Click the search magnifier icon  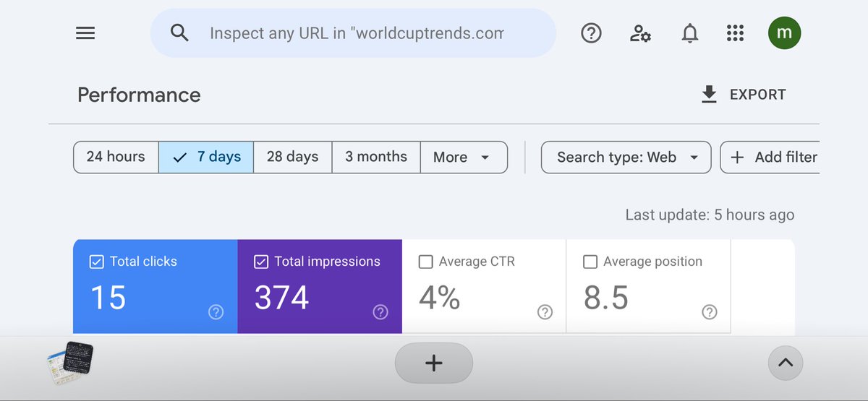click(179, 33)
